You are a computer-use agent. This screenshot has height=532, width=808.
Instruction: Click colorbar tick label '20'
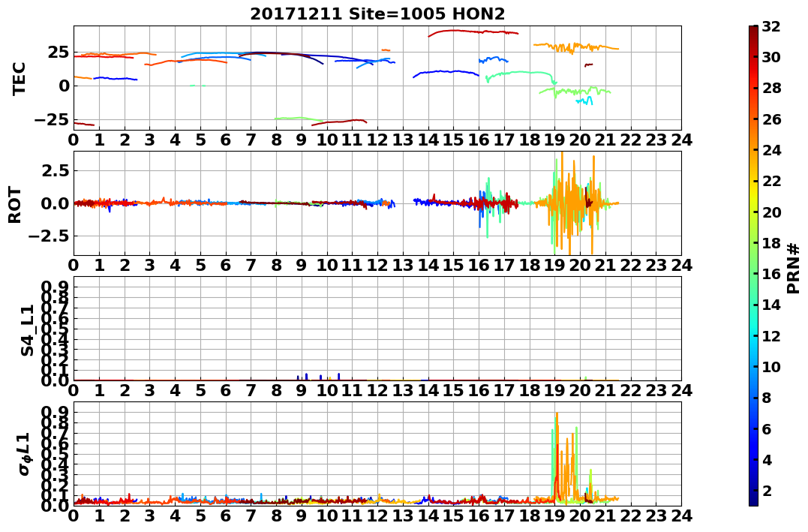tap(772, 212)
